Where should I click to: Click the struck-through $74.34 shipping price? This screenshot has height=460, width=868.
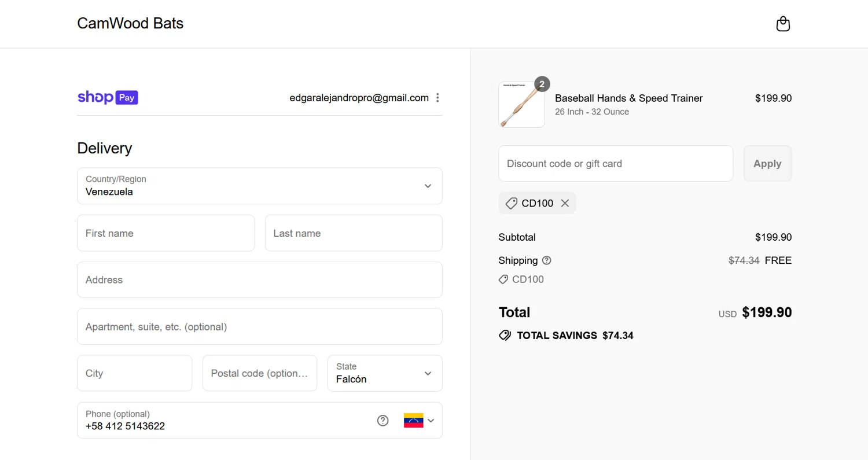pyautogui.click(x=744, y=260)
